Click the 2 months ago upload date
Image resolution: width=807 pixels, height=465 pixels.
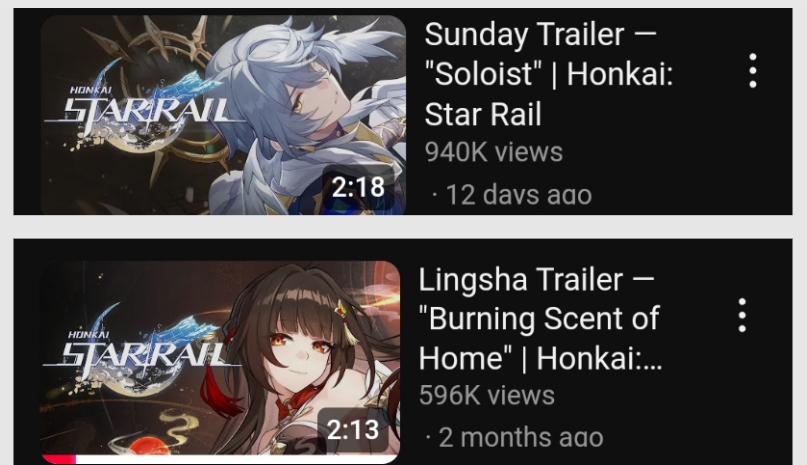(x=515, y=438)
